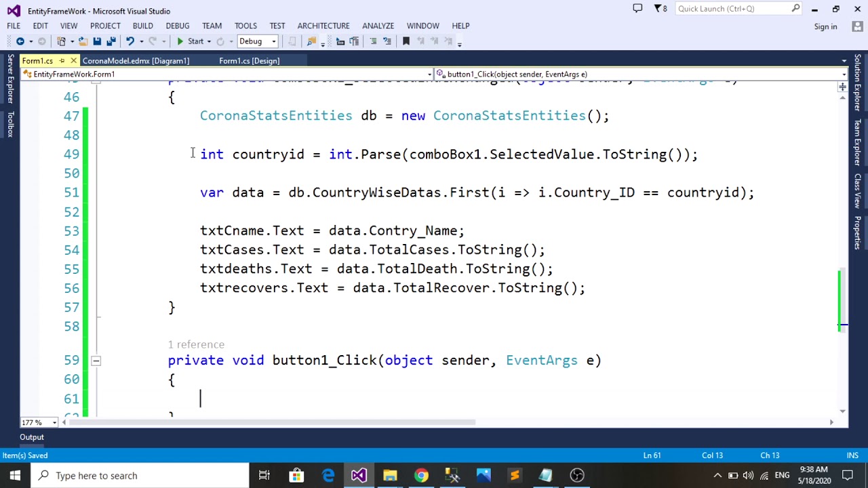Click the editor split-window handle icon
Screen dimensions: 868x488
coord(842,87)
